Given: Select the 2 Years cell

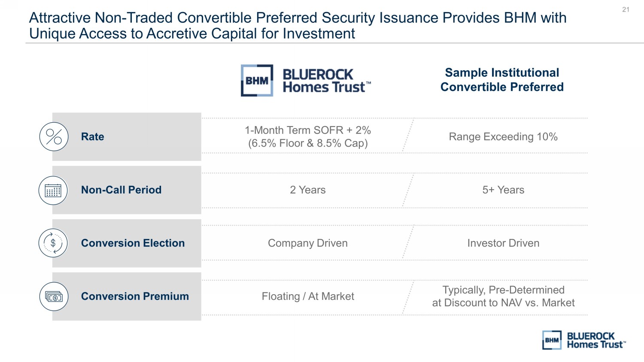Looking at the screenshot, I should [x=308, y=190].
